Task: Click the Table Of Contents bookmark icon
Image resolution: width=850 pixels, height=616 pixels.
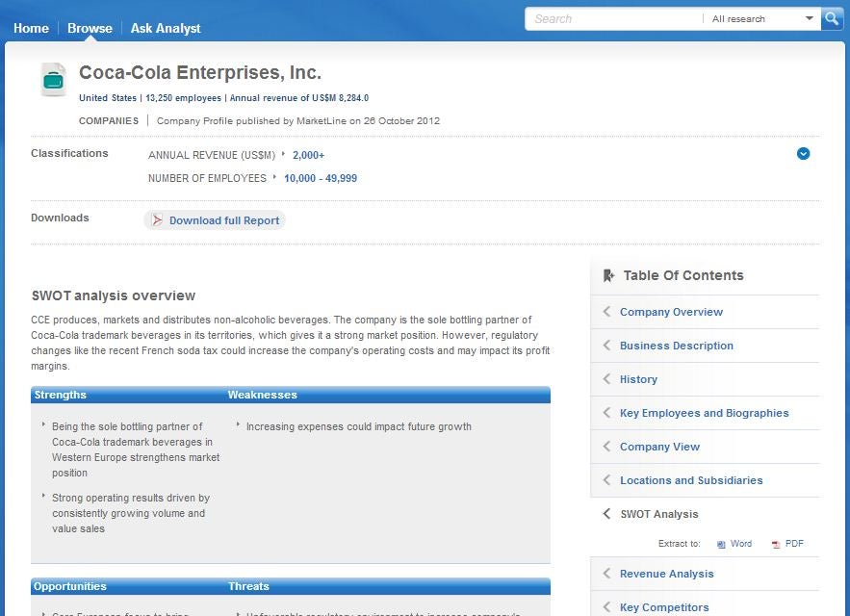Action: pos(608,275)
